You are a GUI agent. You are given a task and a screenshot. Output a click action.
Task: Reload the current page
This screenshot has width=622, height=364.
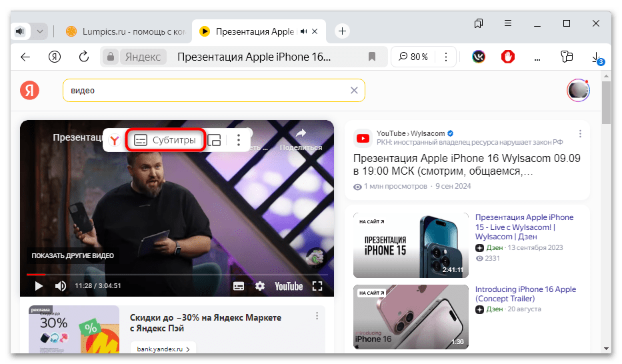(x=84, y=57)
